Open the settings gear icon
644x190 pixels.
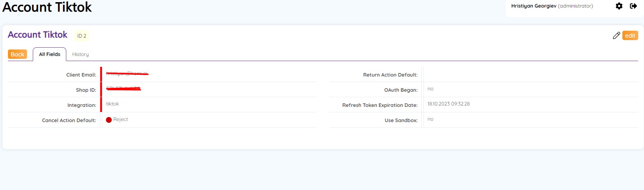619,6
